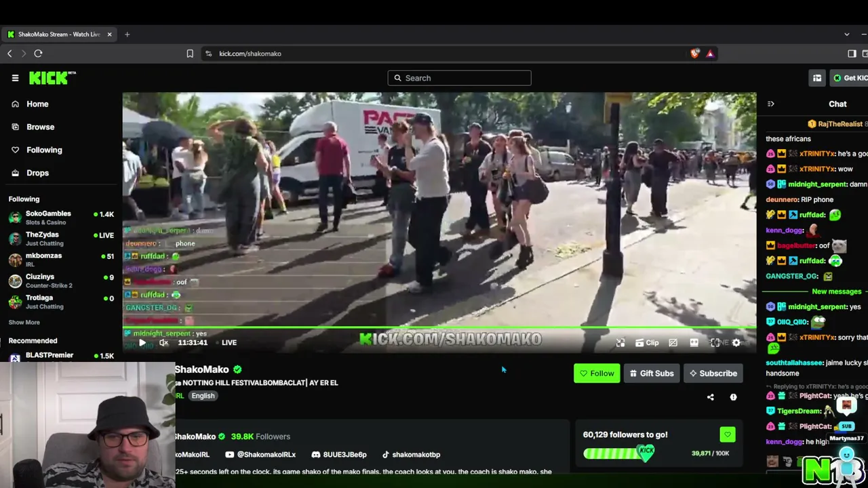
Task: Click the ShakoMako streamer name heading
Action: [x=202, y=369]
